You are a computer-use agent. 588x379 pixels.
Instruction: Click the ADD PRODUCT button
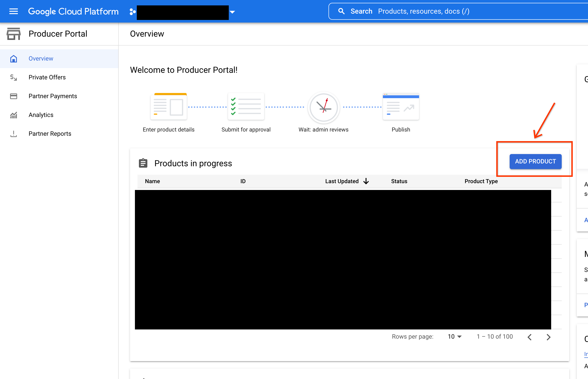coord(535,162)
